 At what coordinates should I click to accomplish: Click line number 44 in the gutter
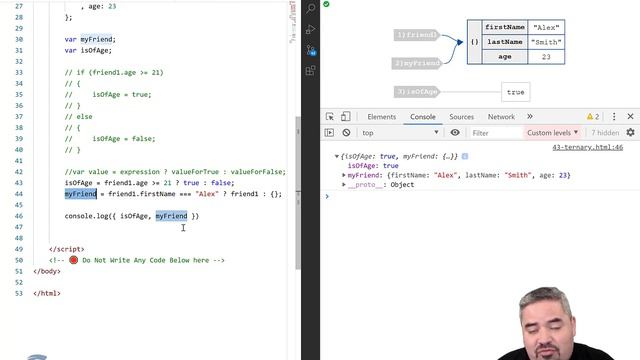click(19, 194)
